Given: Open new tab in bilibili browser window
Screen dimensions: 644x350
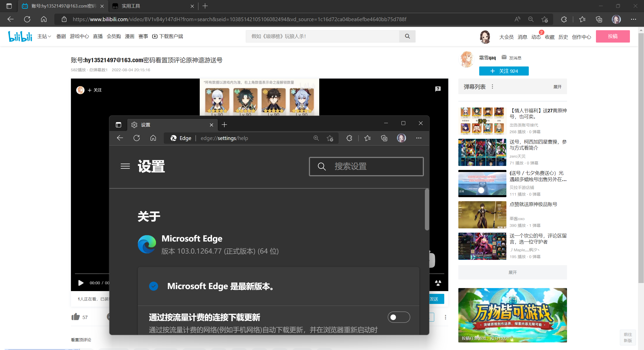Looking at the screenshot, I should (205, 6).
